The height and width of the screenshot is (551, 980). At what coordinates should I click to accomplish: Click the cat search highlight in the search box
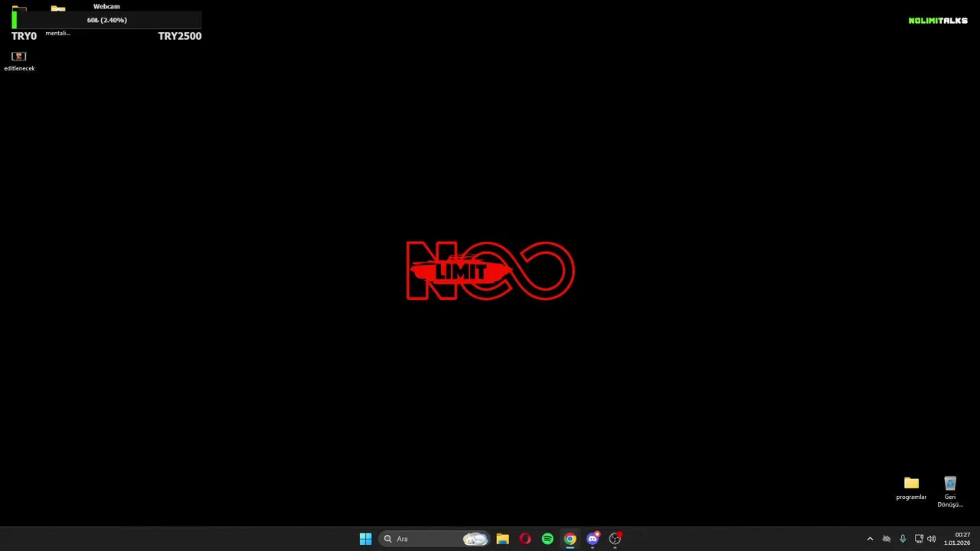(475, 539)
